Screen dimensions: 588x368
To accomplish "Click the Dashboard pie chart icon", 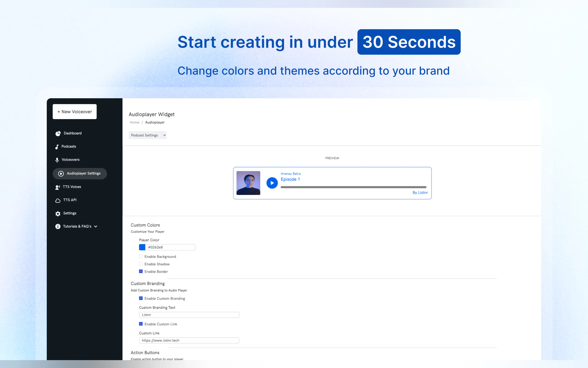I will tap(58, 133).
